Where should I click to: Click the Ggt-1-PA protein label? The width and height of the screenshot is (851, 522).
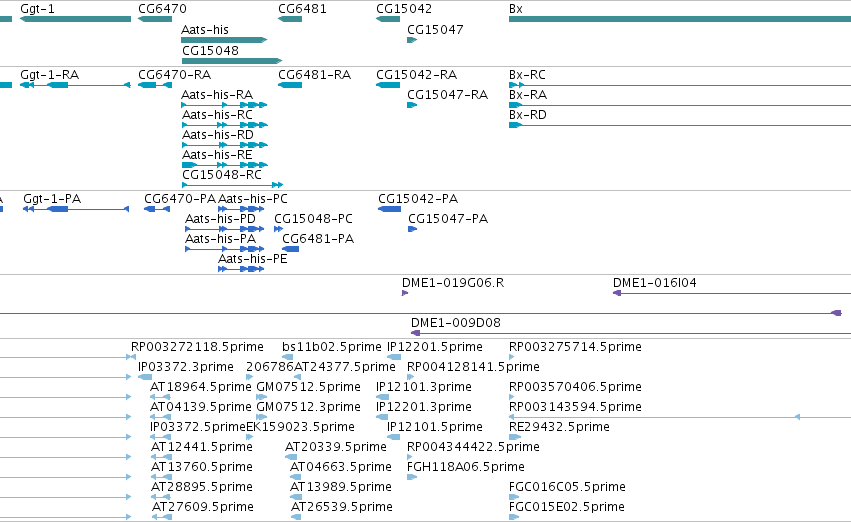[x=52, y=199]
